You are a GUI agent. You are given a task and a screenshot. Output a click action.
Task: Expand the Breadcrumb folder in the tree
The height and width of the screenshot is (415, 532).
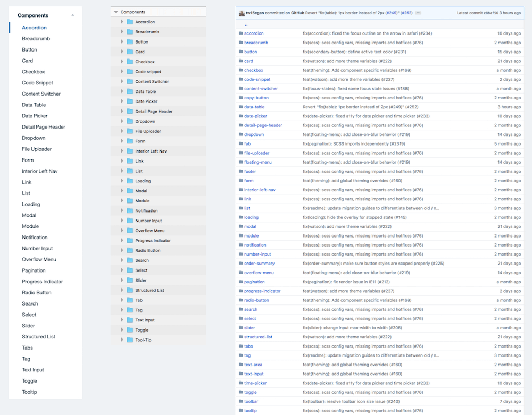(122, 31)
